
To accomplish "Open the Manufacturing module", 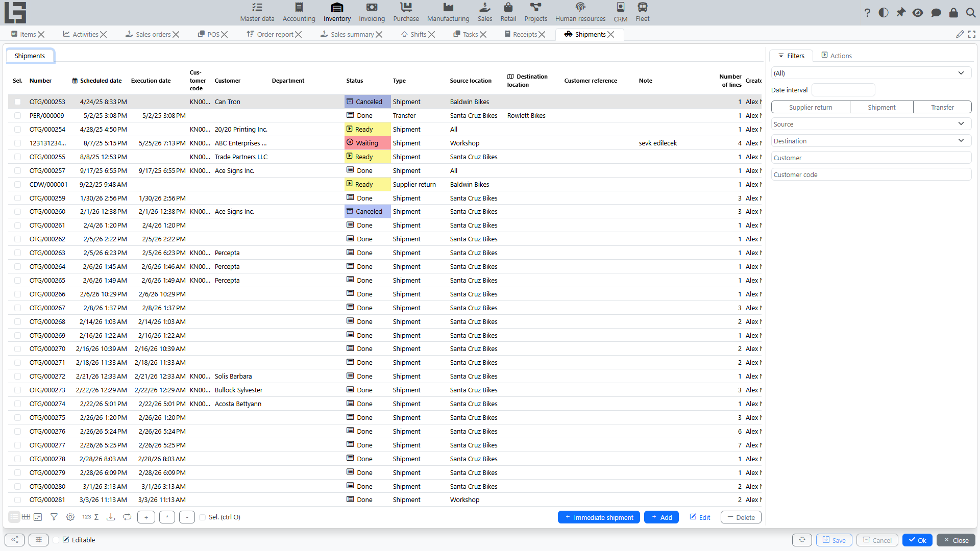I will [x=448, y=12].
